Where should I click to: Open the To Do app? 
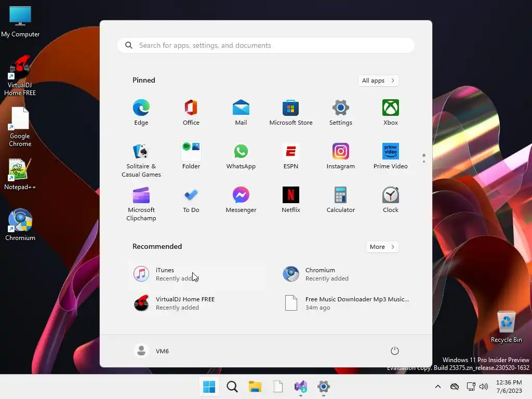191,200
